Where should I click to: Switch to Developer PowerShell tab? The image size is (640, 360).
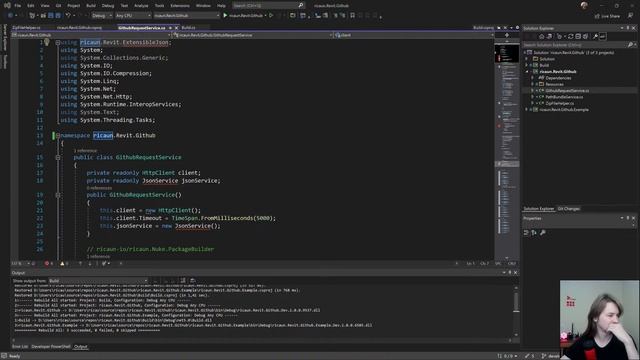[51, 347]
